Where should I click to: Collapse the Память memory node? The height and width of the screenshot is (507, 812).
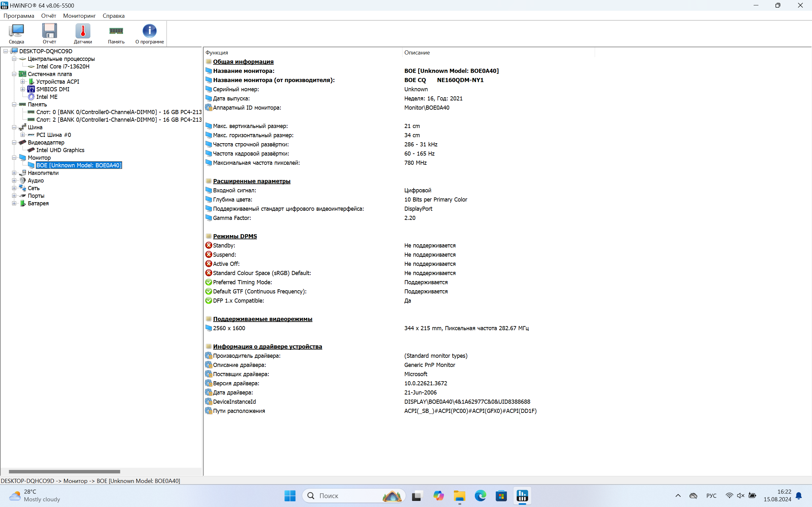click(14, 105)
